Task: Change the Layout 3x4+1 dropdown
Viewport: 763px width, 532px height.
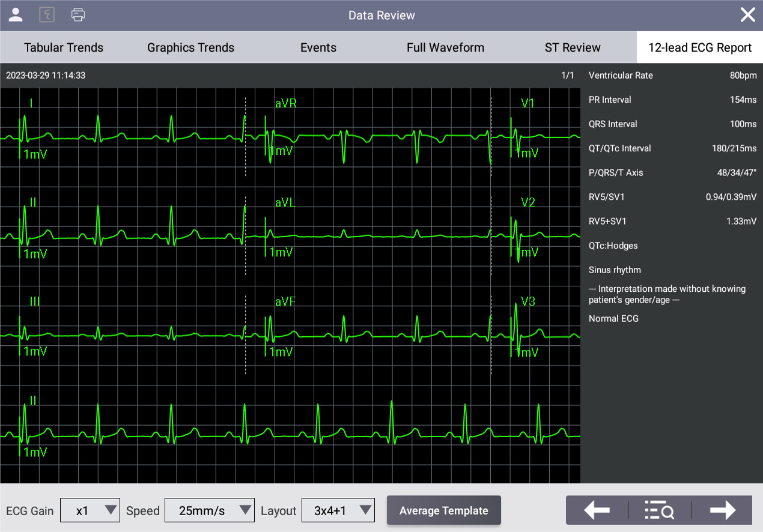Action: 338,511
